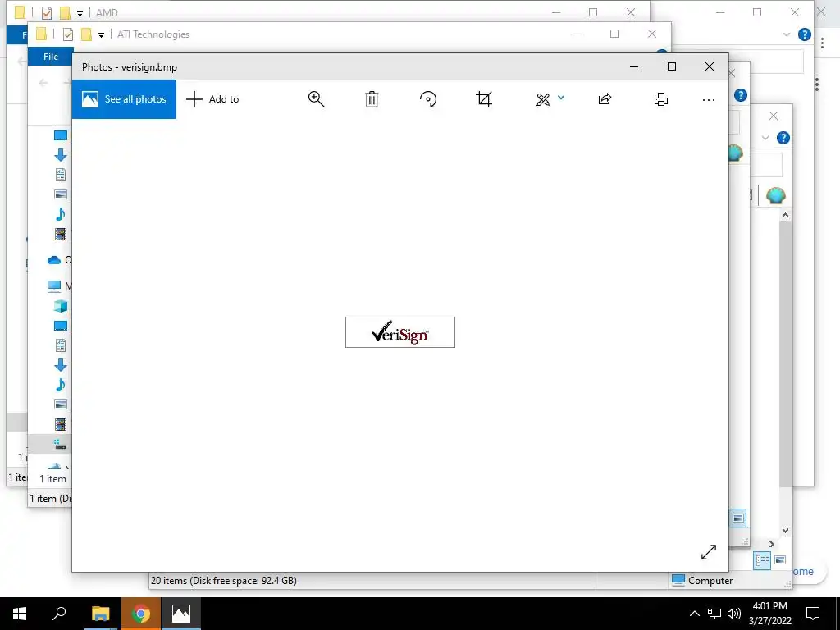
Task: Select Music note icon under This PC
Action: click(61, 385)
